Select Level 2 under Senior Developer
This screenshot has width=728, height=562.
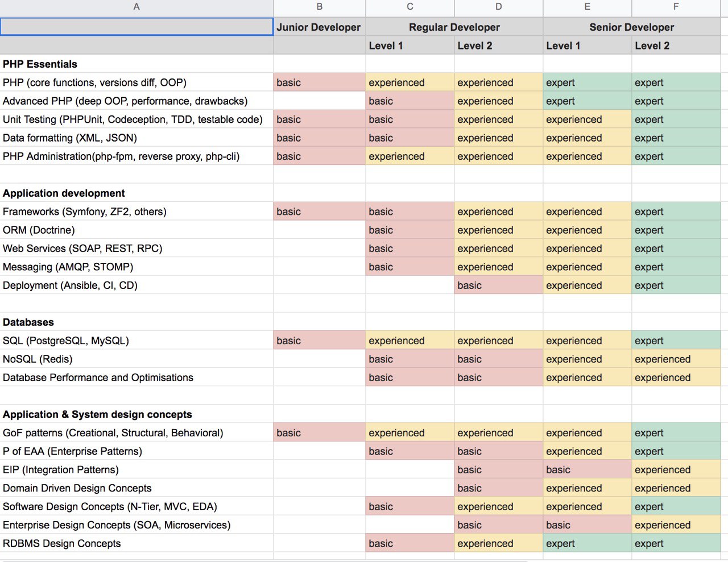point(676,46)
